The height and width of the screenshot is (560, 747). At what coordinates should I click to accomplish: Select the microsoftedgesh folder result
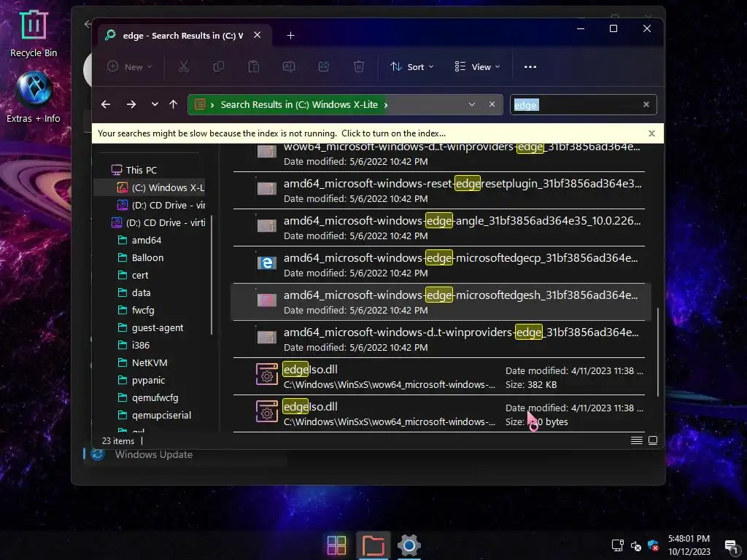(439, 301)
